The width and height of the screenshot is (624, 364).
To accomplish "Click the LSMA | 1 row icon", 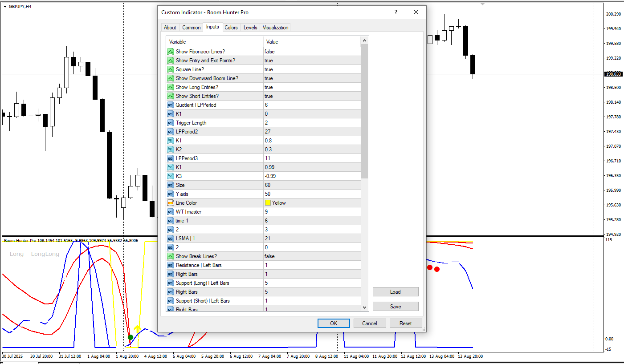I will pos(170,239).
